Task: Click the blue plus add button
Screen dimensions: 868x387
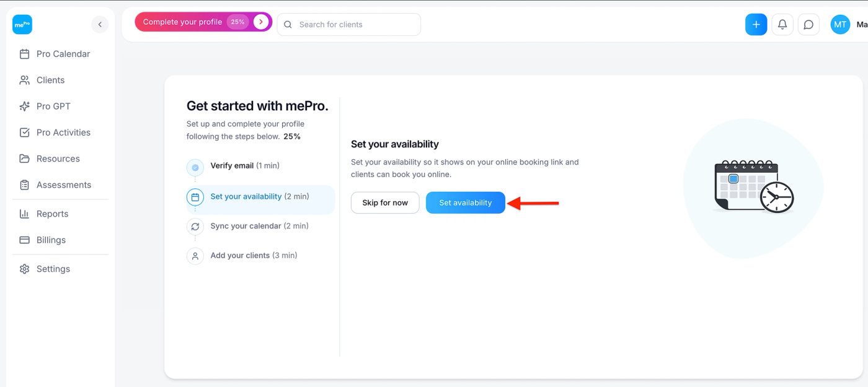Action: point(756,24)
